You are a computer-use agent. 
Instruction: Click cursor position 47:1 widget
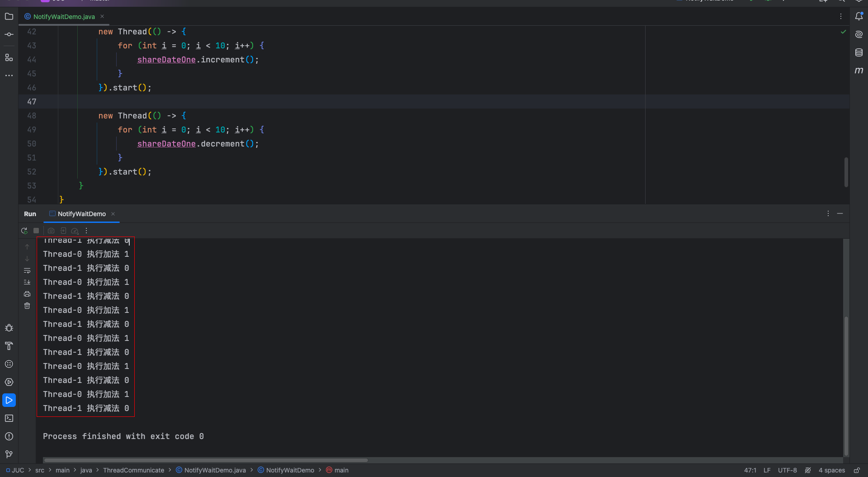750,470
